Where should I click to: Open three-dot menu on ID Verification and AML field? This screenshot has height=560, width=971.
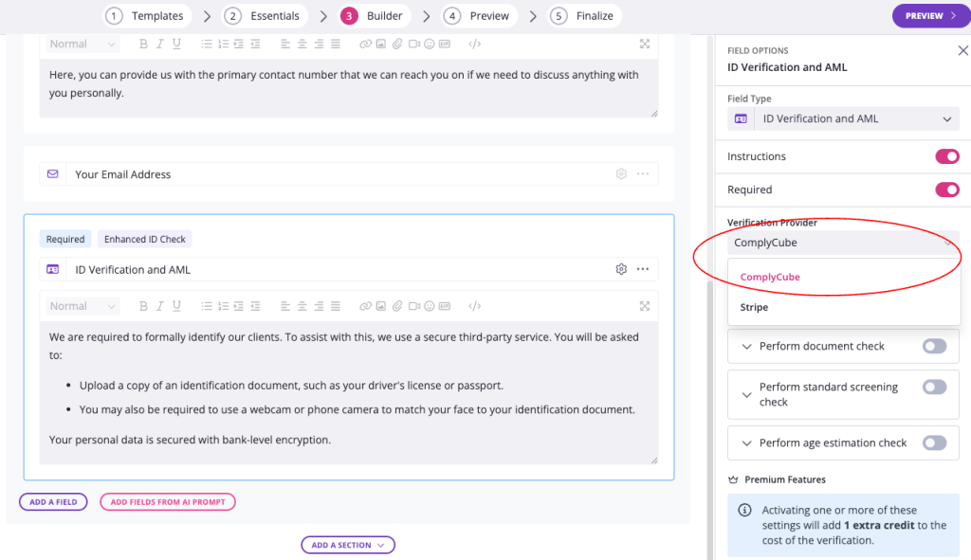click(x=643, y=270)
